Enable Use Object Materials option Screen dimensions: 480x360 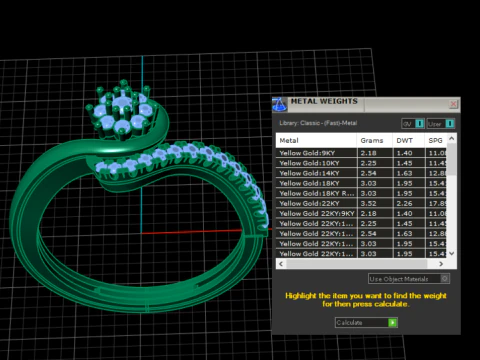pos(409,279)
